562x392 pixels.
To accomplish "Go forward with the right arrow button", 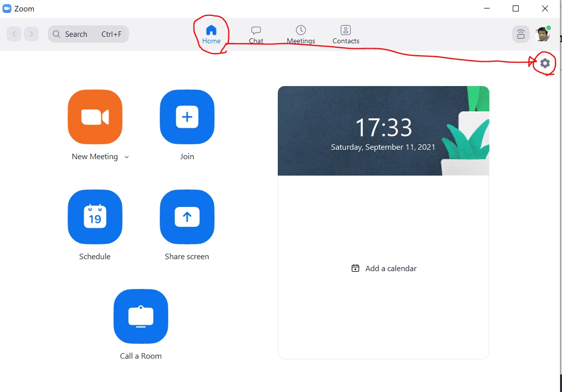I will (31, 34).
